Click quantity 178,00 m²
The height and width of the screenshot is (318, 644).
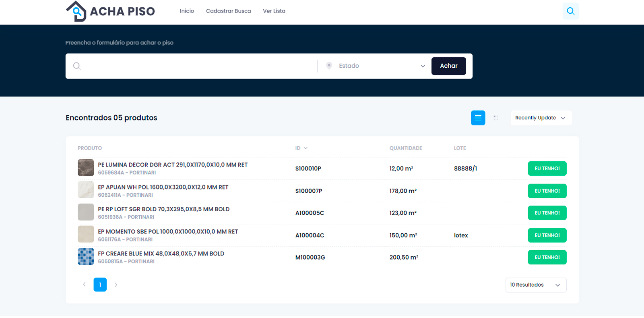(x=403, y=191)
